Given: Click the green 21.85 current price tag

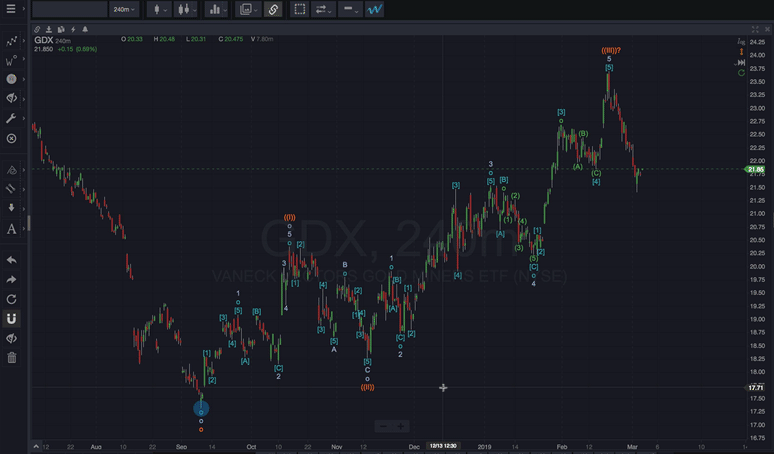Looking at the screenshot, I should pos(755,169).
